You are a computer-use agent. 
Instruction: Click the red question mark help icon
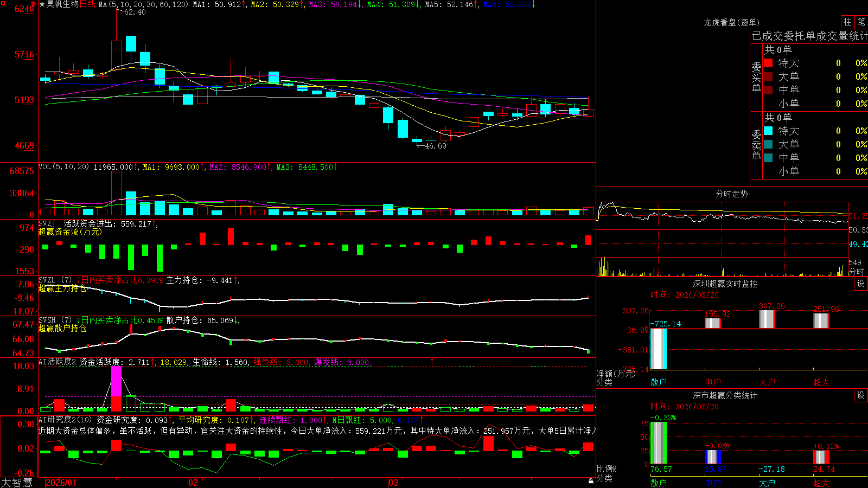(33, 4)
